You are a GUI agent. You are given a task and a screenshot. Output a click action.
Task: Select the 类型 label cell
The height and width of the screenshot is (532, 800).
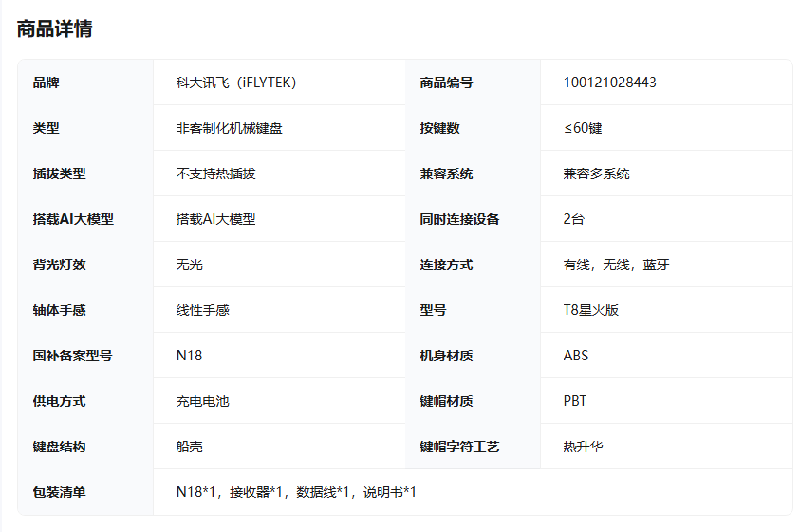[x=46, y=128]
